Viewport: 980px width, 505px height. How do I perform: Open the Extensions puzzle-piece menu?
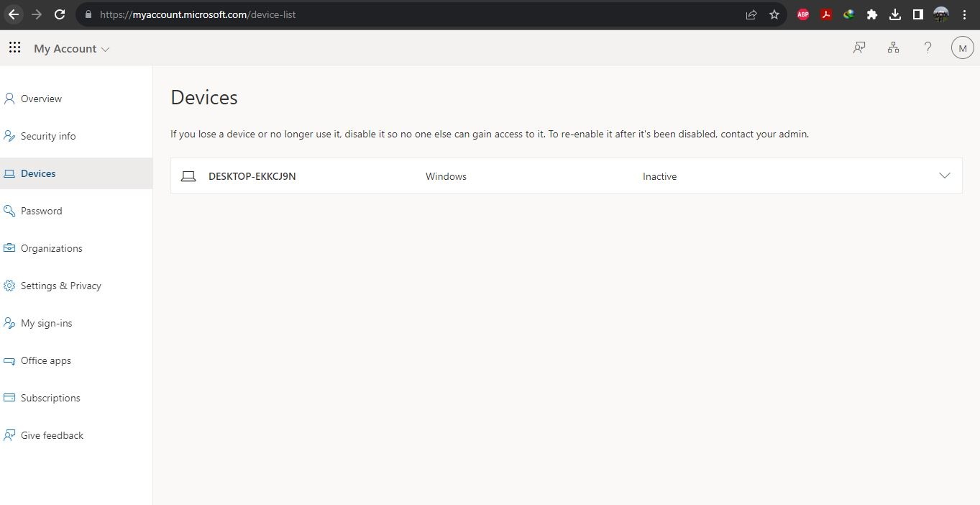click(872, 14)
